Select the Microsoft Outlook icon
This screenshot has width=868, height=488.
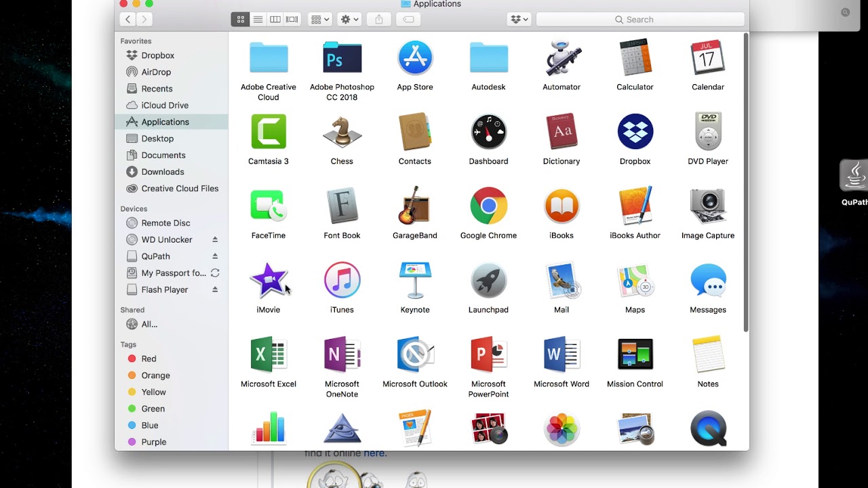coord(415,354)
